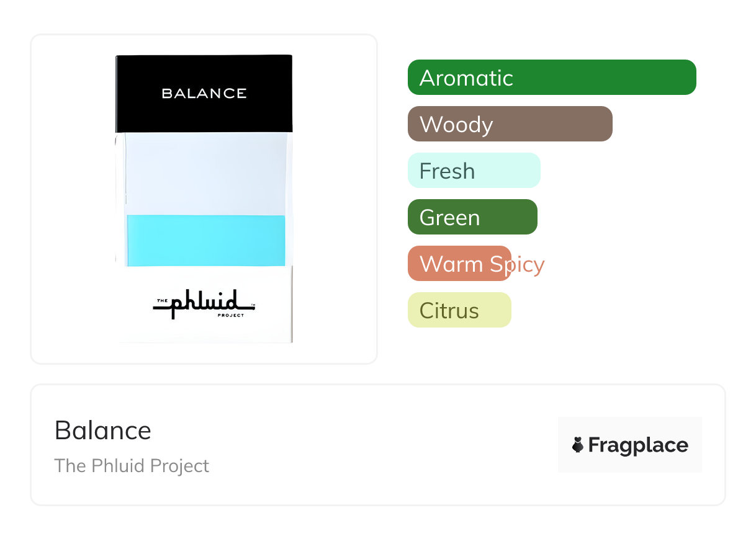Open The Phluid Project brand link

(x=132, y=466)
